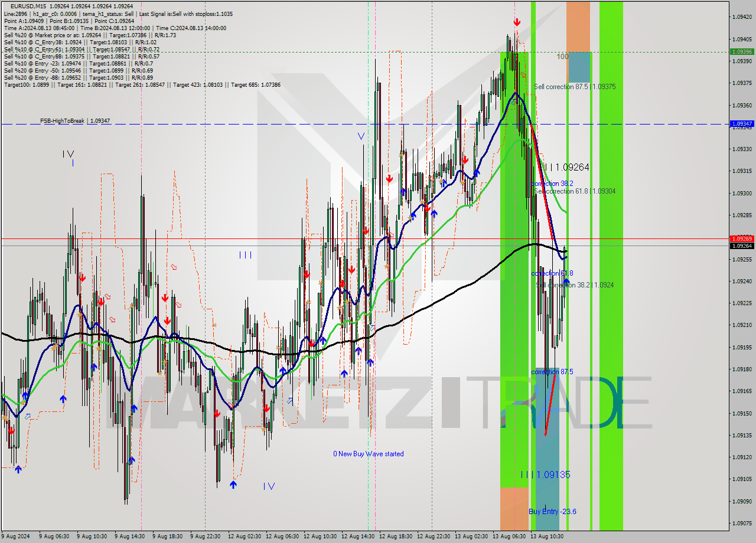The height and width of the screenshot is (543, 756).
Task: Select the 'Sell correction 38.2 | 1.0924' label
Action: pos(575,285)
